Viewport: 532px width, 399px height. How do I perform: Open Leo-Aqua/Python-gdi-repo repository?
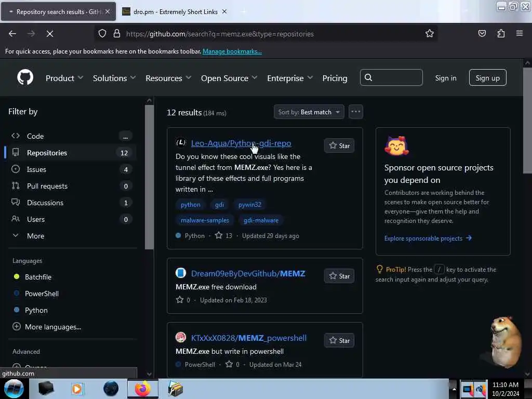point(241,143)
